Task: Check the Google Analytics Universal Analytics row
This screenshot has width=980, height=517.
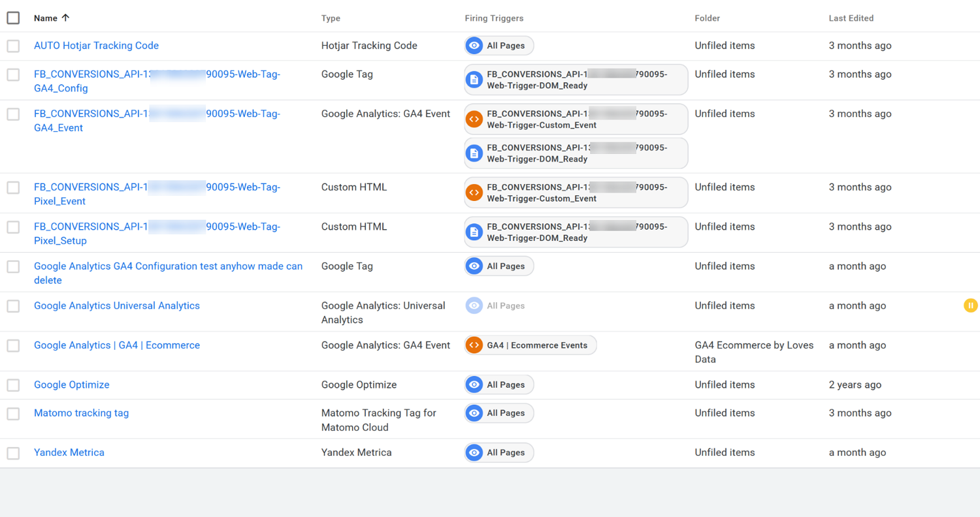Action: (x=13, y=305)
